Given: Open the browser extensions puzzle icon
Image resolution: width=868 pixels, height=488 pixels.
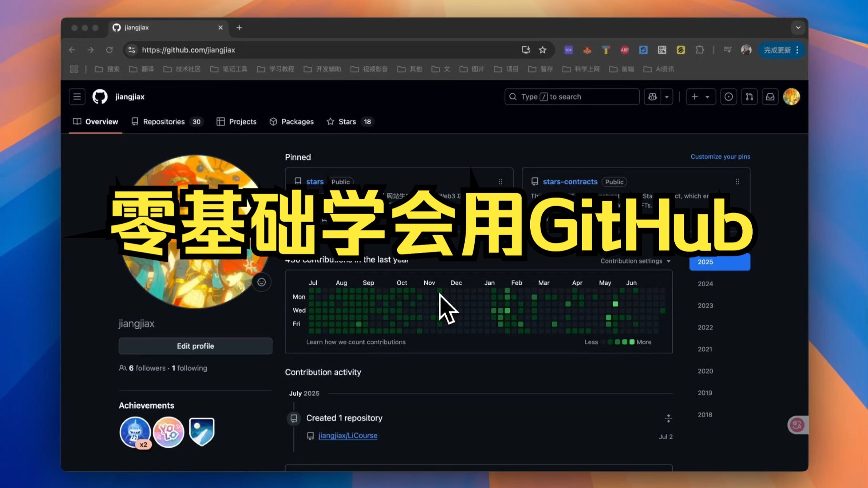Looking at the screenshot, I should pyautogui.click(x=700, y=50).
